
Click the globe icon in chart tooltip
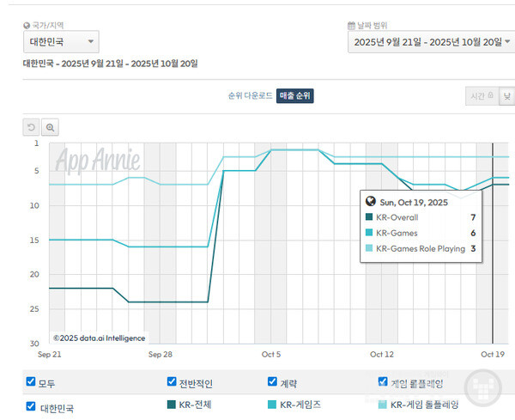[370, 202]
